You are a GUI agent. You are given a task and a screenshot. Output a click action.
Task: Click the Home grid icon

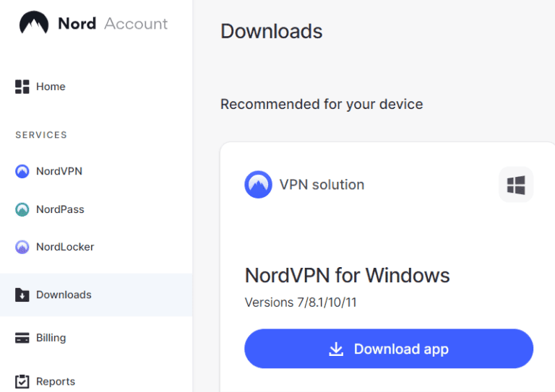22,87
